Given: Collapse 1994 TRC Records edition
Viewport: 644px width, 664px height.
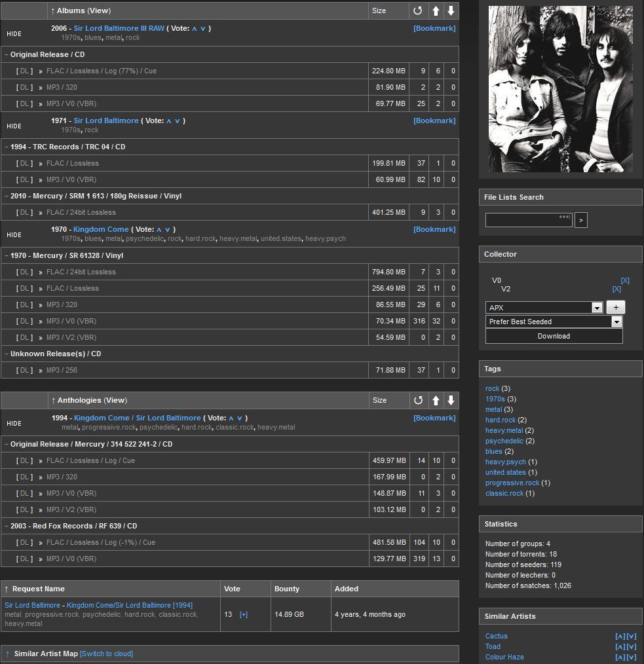Looking at the screenshot, I should pos(7,147).
